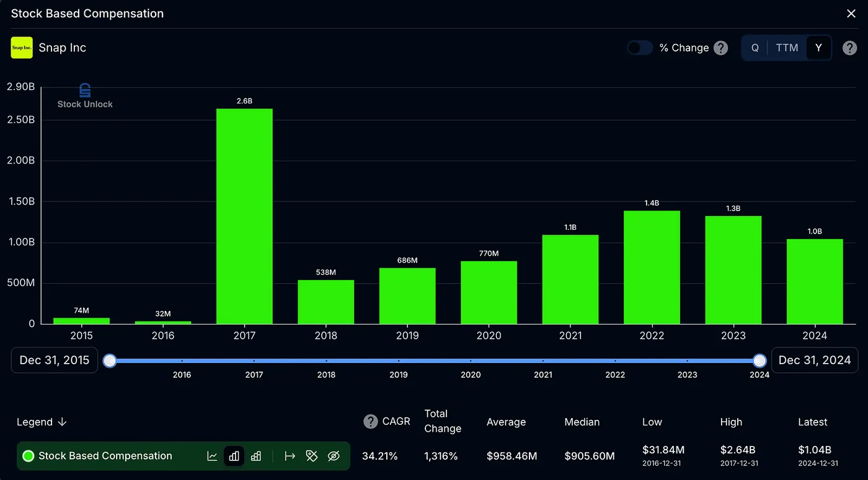Screen dimensions: 868x480
Task: Click the 1,316% total change value
Action: pyautogui.click(x=441, y=456)
